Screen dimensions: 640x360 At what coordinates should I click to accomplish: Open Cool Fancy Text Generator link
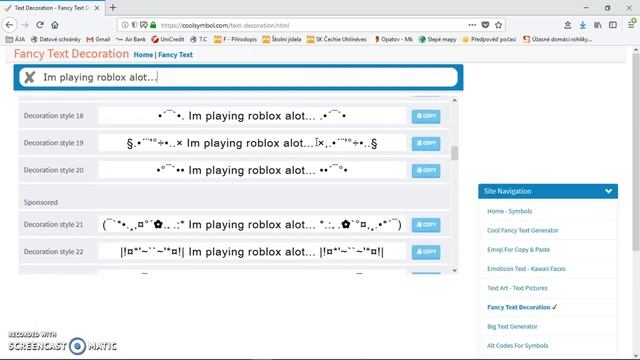click(x=522, y=230)
